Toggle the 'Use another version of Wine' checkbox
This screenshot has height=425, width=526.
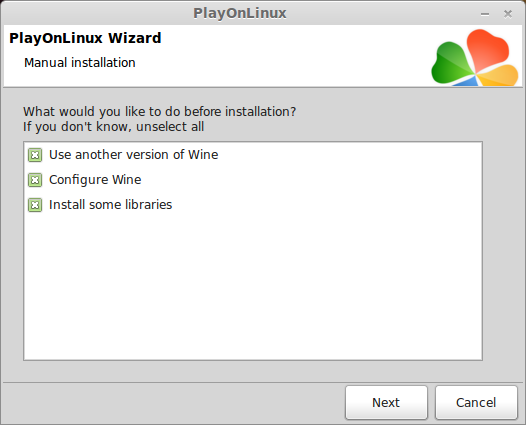point(35,155)
